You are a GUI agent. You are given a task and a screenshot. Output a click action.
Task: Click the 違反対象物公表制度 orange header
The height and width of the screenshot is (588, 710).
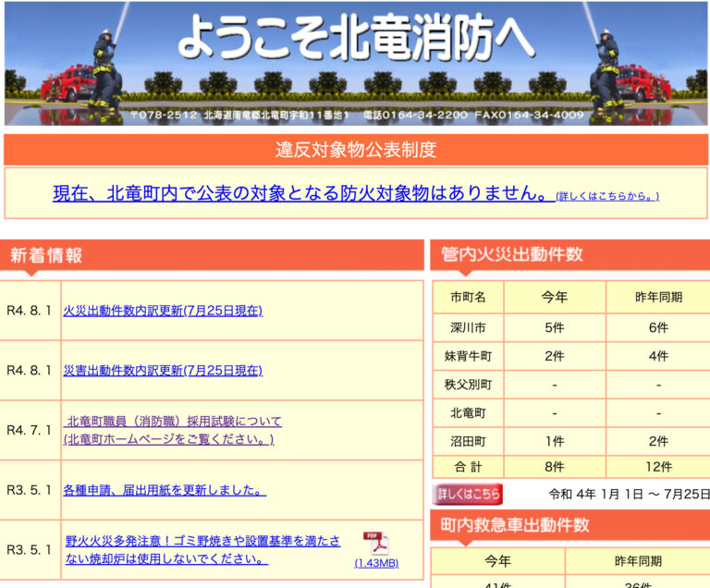355,150
